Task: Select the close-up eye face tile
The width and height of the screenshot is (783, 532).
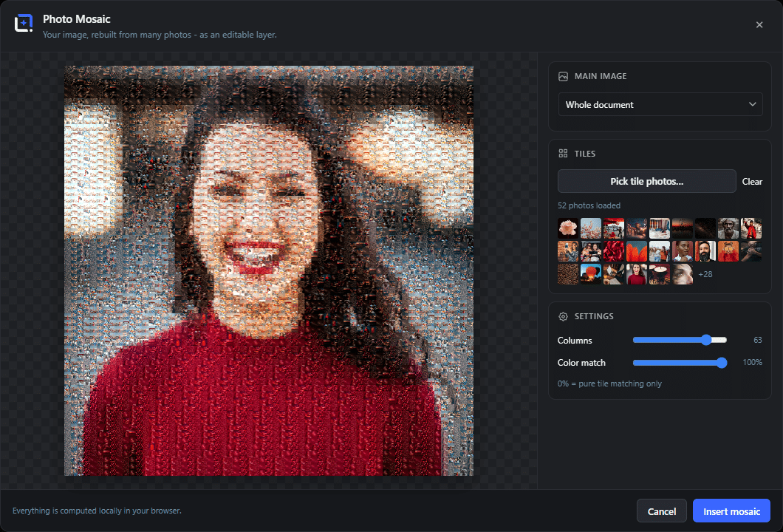Action: coord(682,274)
